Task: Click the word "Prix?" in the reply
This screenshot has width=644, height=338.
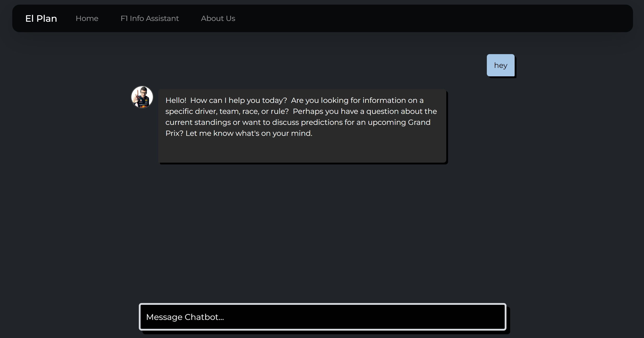Action: (x=174, y=133)
